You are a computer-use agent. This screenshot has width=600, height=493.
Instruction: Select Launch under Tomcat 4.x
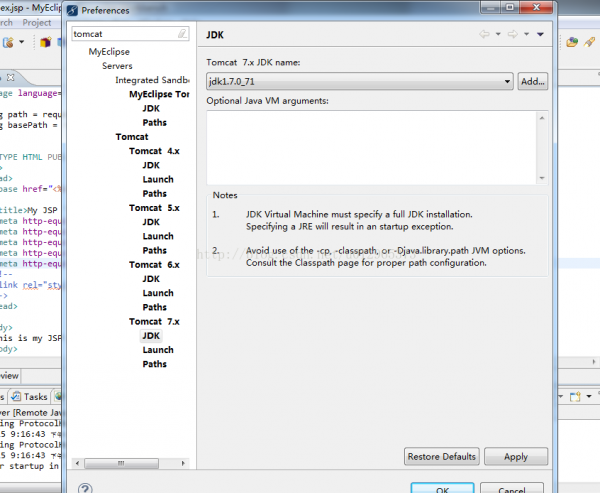158,179
